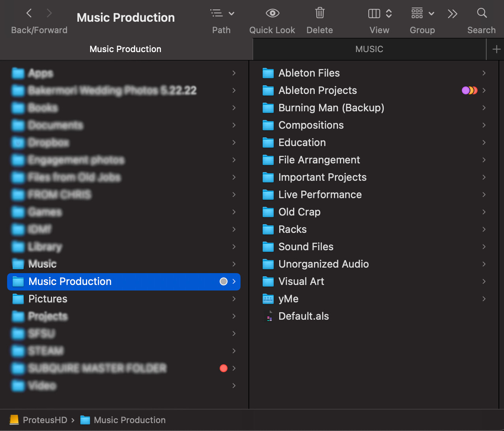
Task: Switch to the Music Production tab
Action: (x=125, y=49)
